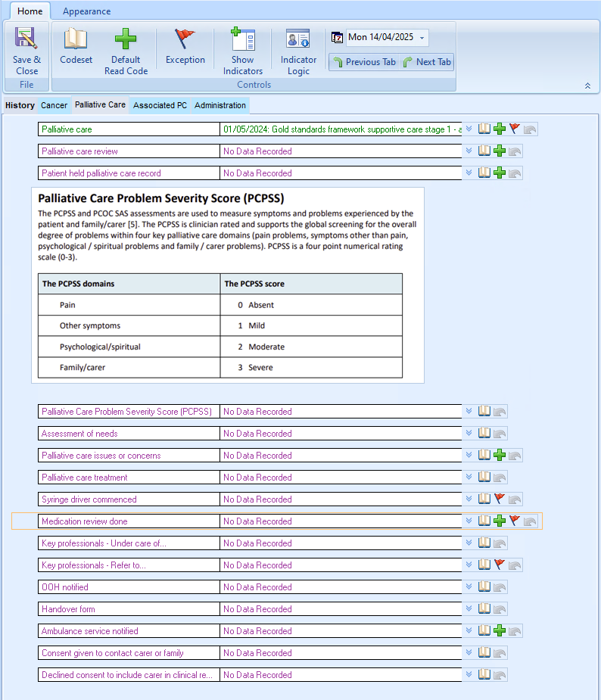The height and width of the screenshot is (700, 601).
Task: Select the Syringe driver commenced label
Action: click(89, 499)
